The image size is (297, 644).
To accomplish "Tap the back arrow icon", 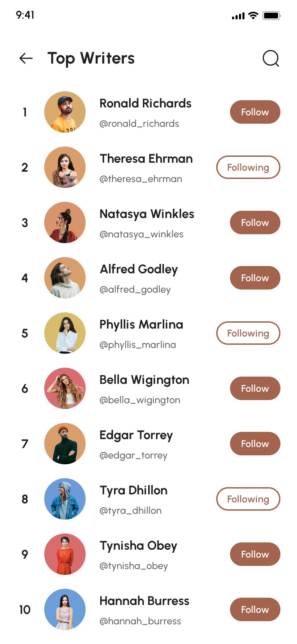I will (x=26, y=58).
